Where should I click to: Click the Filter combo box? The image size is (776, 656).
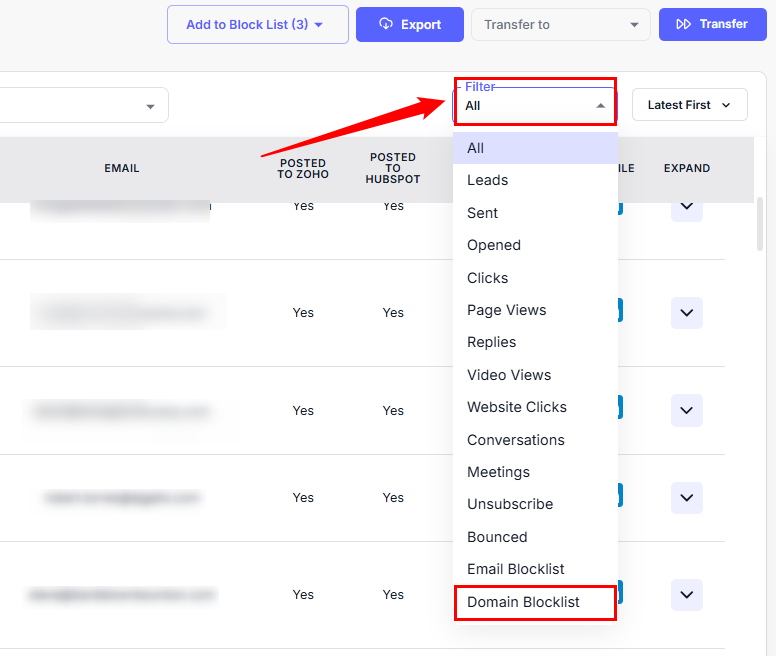tap(535, 105)
